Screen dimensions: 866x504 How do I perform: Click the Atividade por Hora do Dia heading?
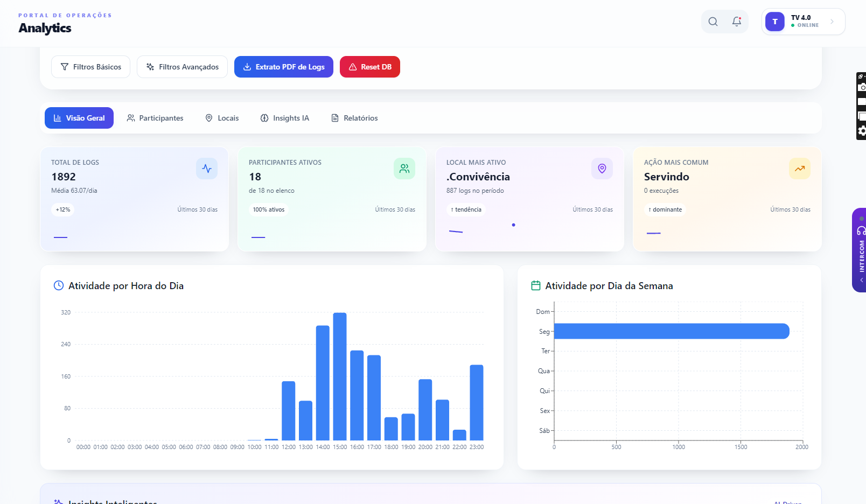coord(126,286)
